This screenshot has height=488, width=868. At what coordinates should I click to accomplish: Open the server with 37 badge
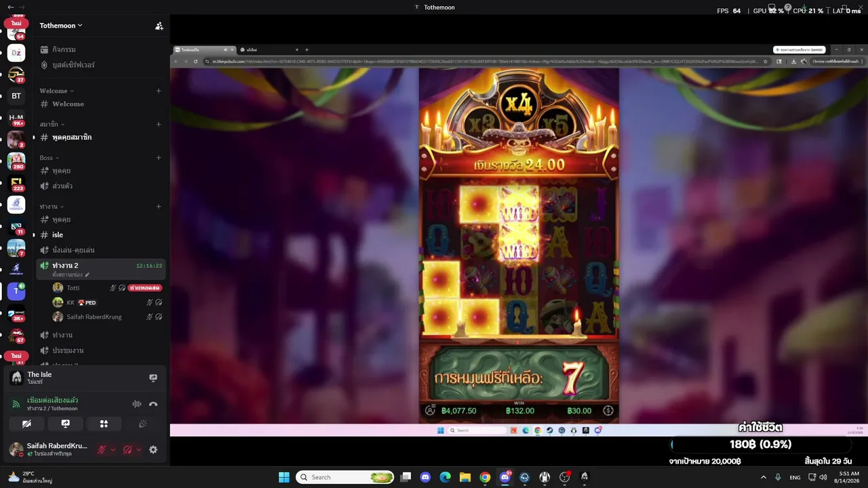click(16, 74)
